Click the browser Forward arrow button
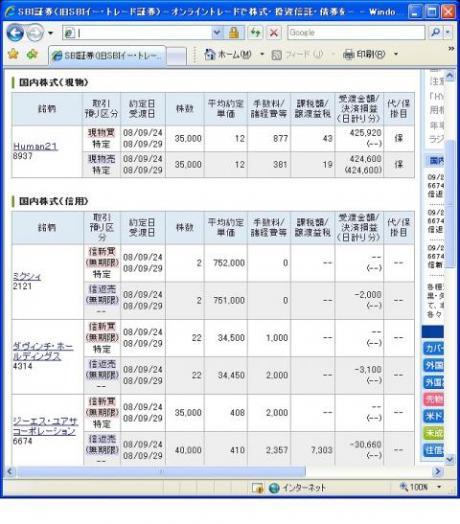 pos(35,33)
